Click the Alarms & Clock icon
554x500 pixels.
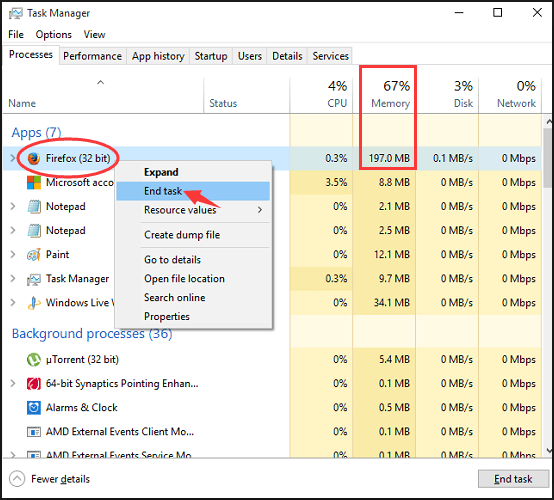(x=34, y=408)
